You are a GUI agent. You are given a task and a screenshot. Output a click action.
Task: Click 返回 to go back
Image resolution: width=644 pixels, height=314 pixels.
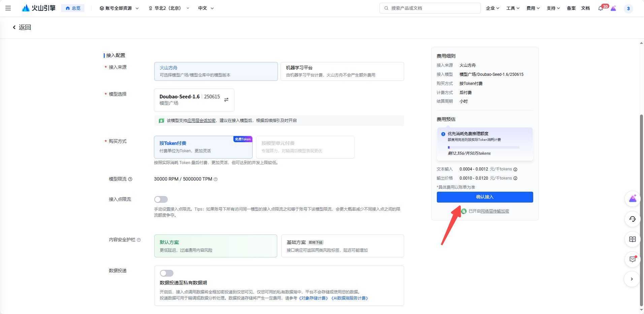pyautogui.click(x=22, y=27)
